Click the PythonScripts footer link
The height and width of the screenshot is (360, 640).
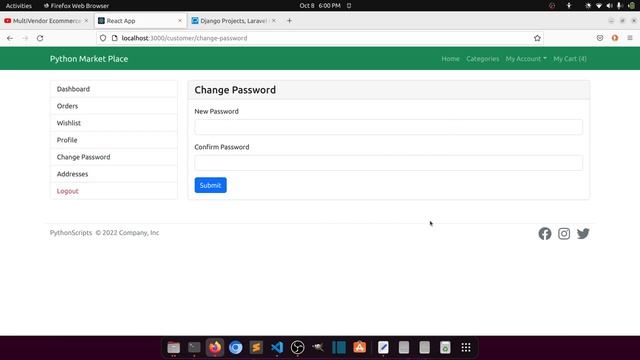pos(71,233)
